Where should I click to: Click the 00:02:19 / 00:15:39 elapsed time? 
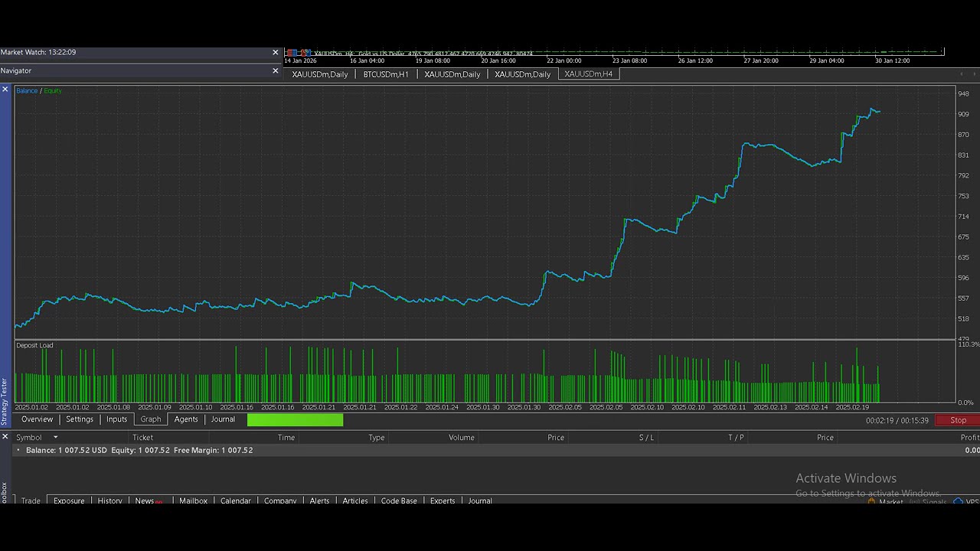click(897, 421)
